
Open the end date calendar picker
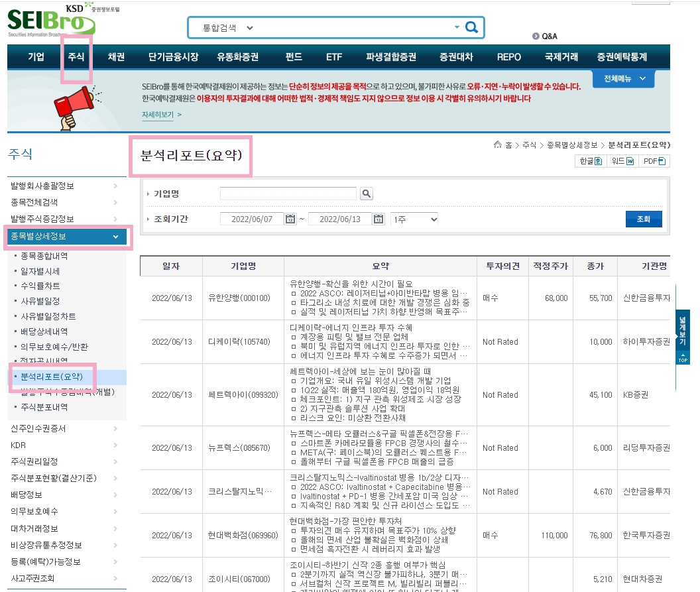point(379,219)
